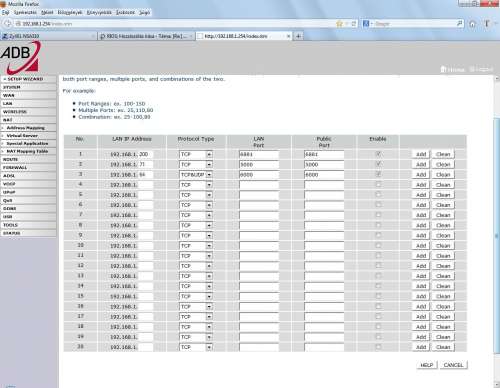500x388 pixels.
Task: Click the search magnifier icon
Action: tap(459, 23)
